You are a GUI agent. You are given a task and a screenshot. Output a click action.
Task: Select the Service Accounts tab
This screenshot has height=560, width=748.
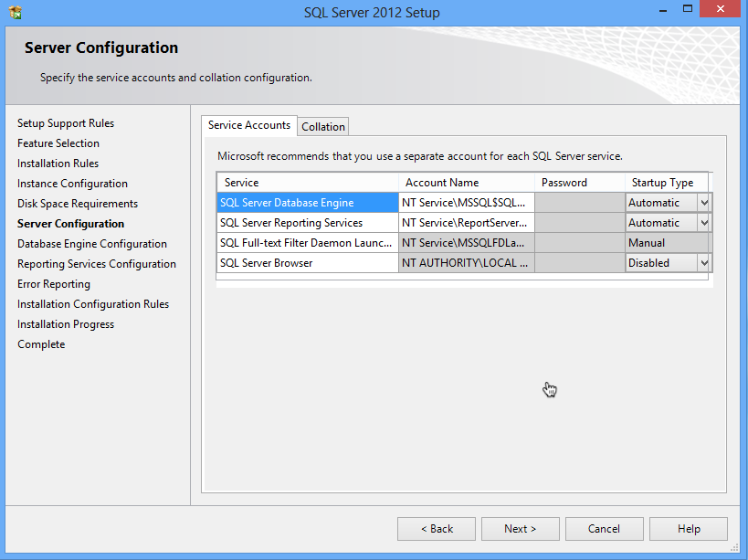coord(249,125)
